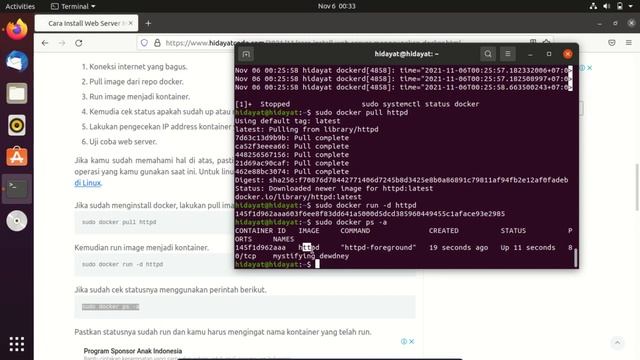Open the Terminal app menu in top bar
This screenshot has height=360, width=640.
pyautogui.click(x=73, y=6)
